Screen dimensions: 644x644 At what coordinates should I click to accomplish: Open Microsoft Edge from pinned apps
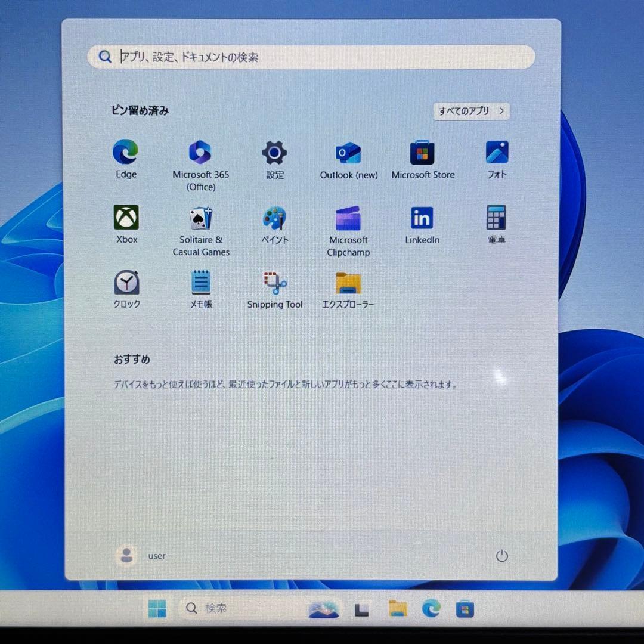pyautogui.click(x=126, y=152)
